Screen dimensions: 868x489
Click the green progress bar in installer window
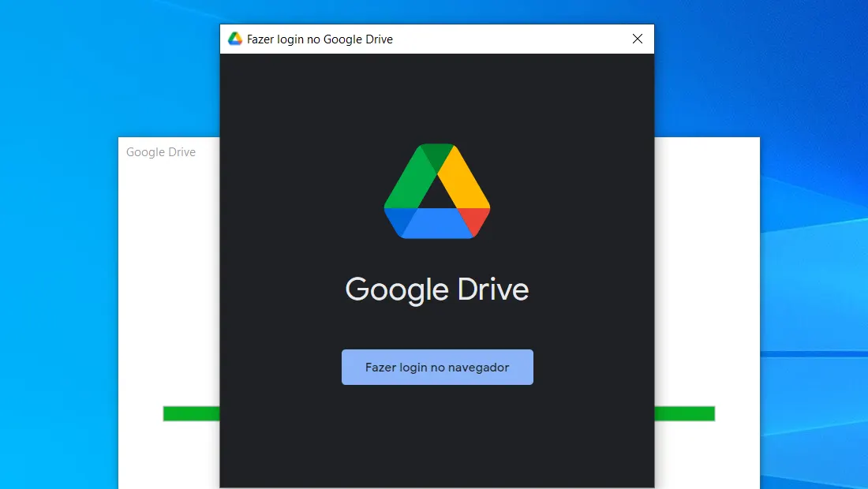point(191,413)
